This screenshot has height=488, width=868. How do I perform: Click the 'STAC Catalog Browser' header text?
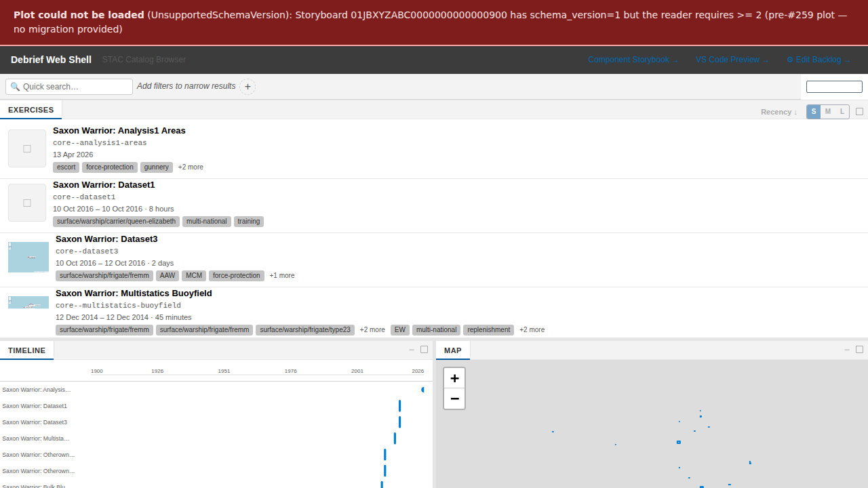pos(144,60)
